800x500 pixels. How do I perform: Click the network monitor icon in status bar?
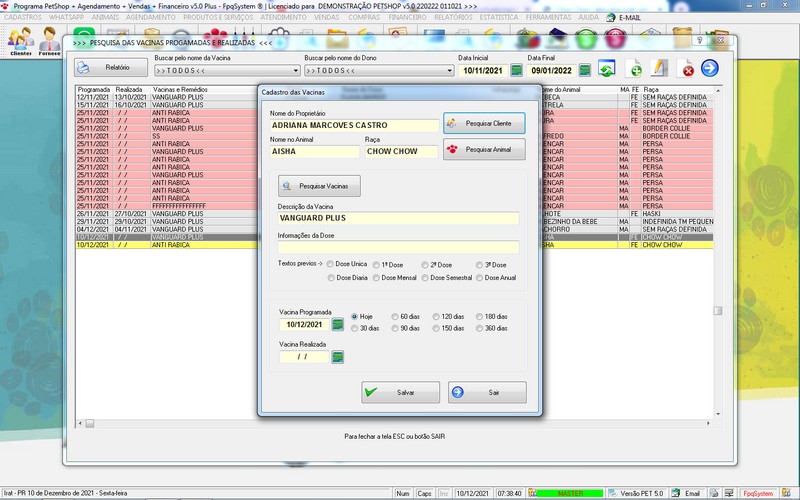click(x=729, y=493)
